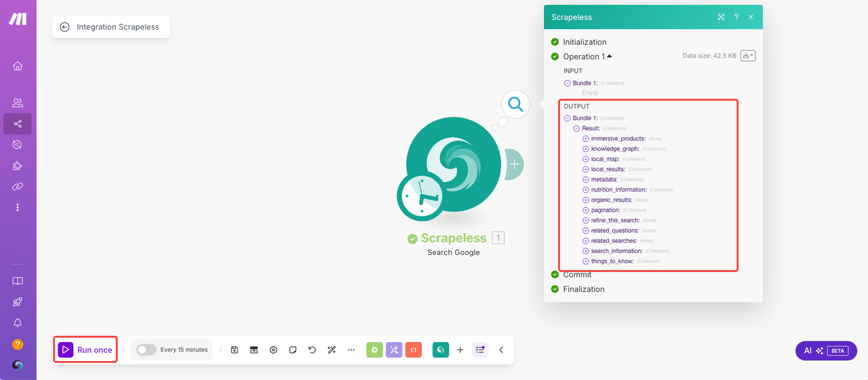Open the Webhooks link icon in sidebar
868x380 pixels.
(x=18, y=187)
